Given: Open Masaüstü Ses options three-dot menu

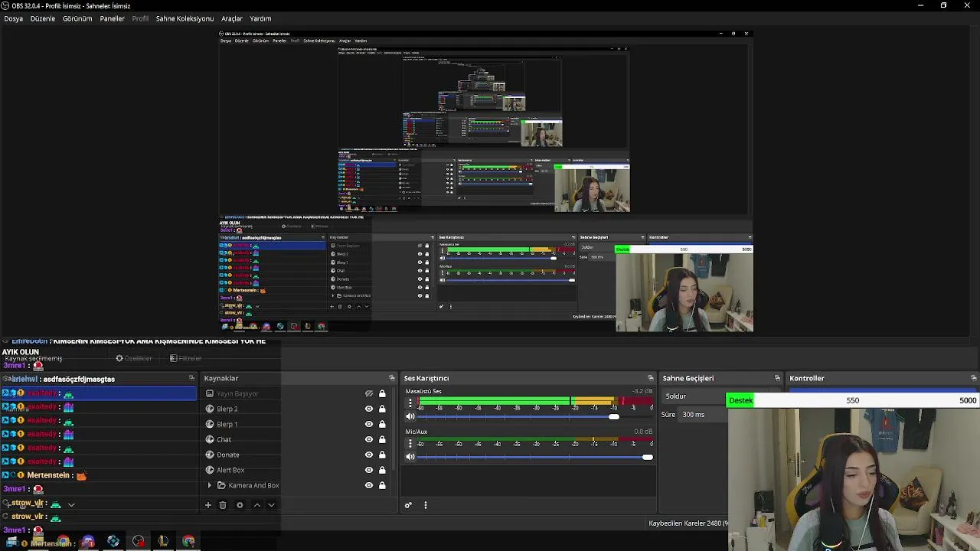Looking at the screenshot, I should (410, 402).
